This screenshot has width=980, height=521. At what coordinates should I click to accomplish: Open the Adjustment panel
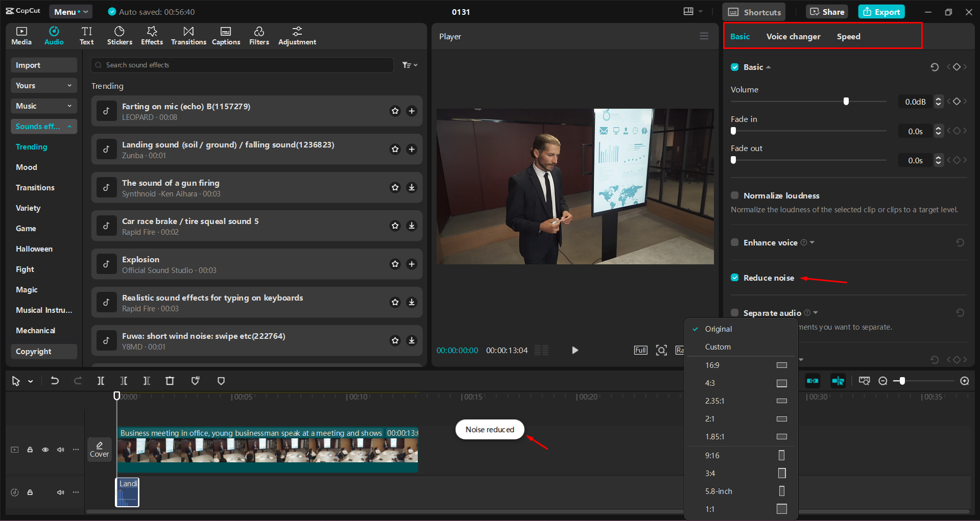297,36
